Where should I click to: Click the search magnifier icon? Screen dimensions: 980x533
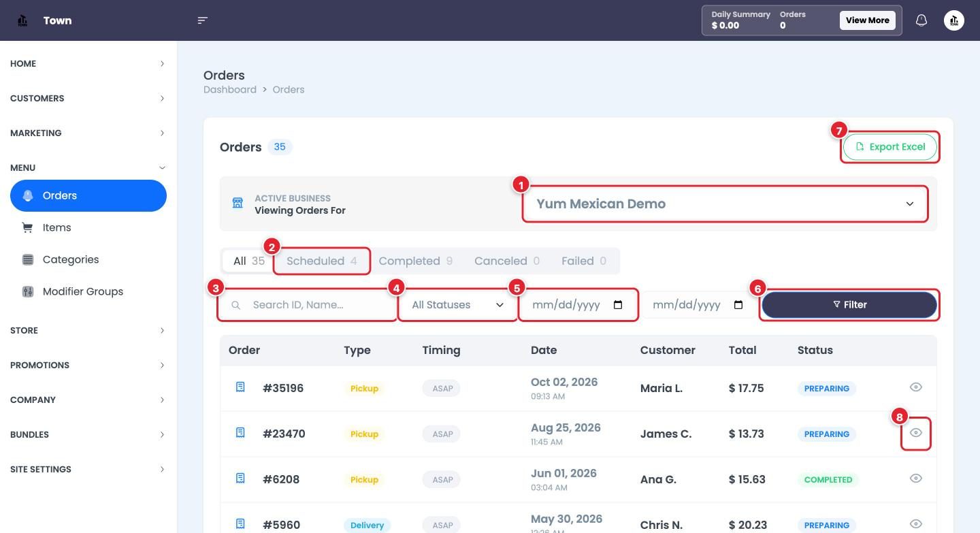coord(235,305)
